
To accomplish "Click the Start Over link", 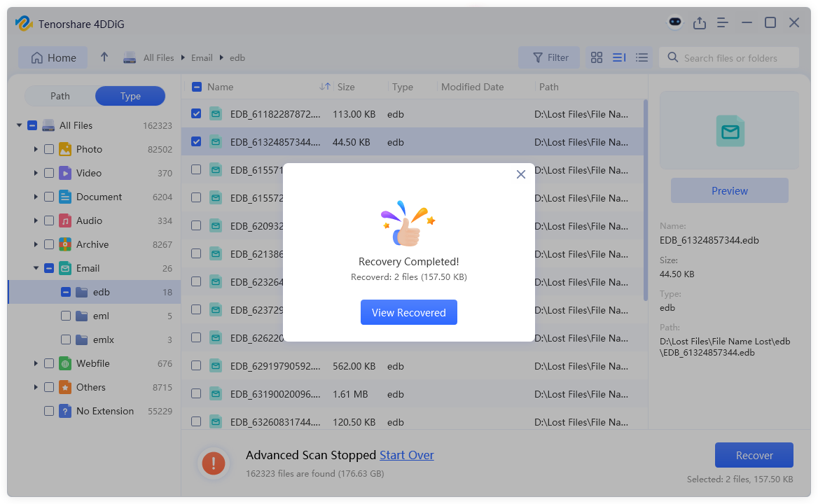I will [x=407, y=455].
